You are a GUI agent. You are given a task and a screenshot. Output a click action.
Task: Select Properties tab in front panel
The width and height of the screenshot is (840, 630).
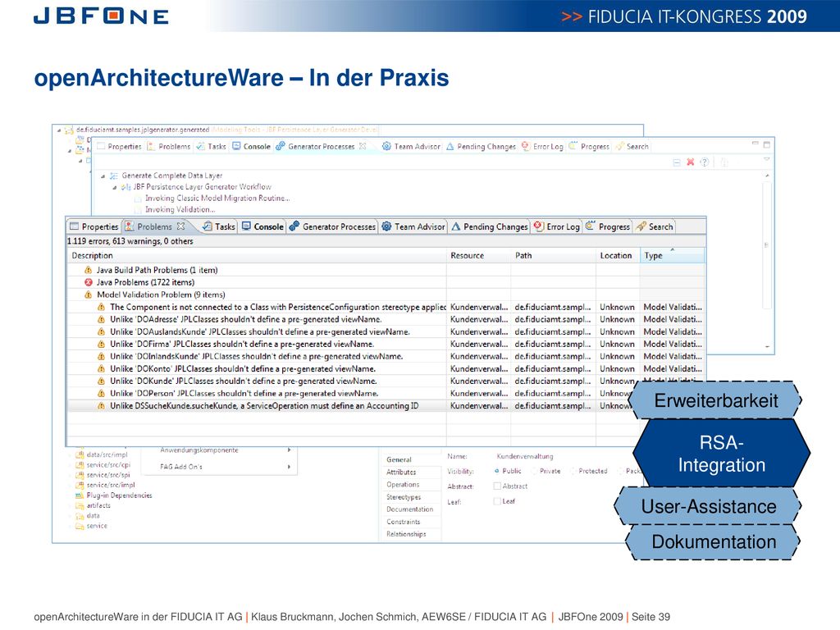point(94,226)
